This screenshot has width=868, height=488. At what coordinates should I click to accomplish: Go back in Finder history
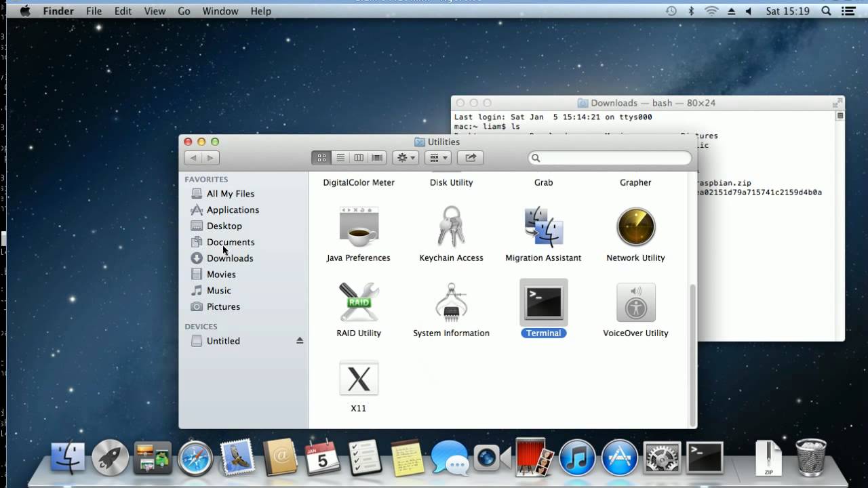(x=193, y=158)
